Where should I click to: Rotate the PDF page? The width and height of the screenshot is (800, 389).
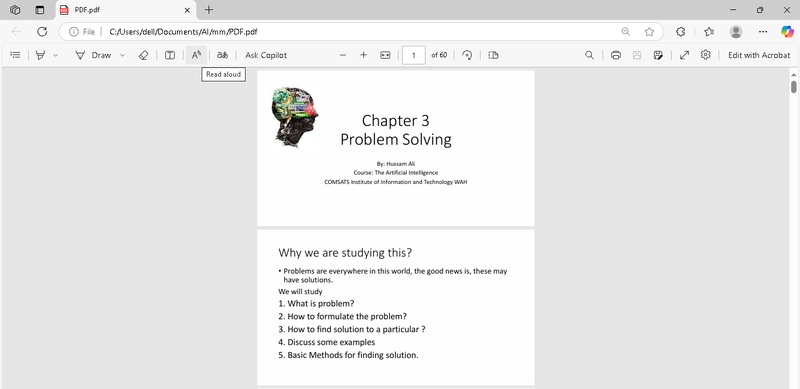pos(467,55)
